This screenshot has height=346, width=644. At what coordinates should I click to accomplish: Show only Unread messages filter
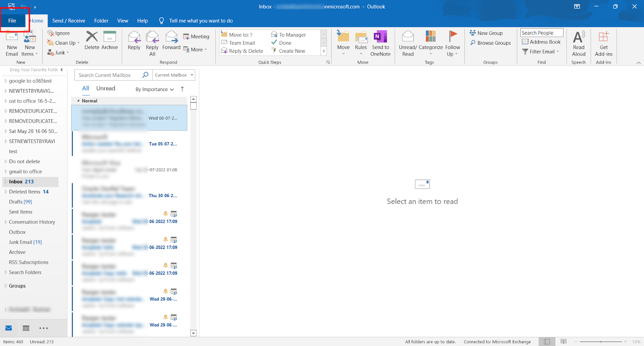[x=106, y=89]
